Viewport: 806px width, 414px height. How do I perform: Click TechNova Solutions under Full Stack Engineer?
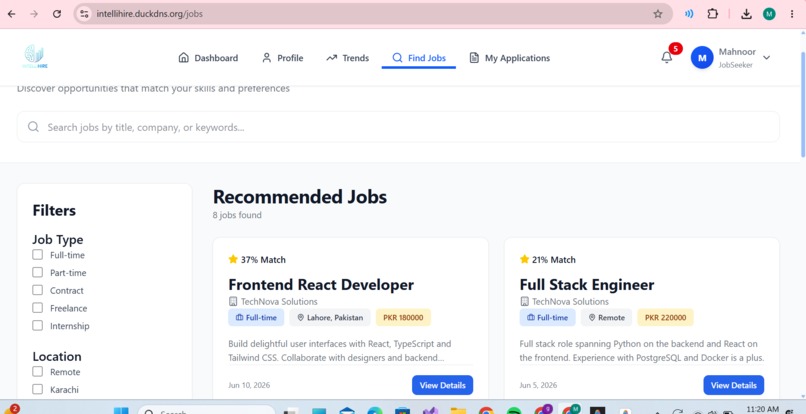coord(570,301)
